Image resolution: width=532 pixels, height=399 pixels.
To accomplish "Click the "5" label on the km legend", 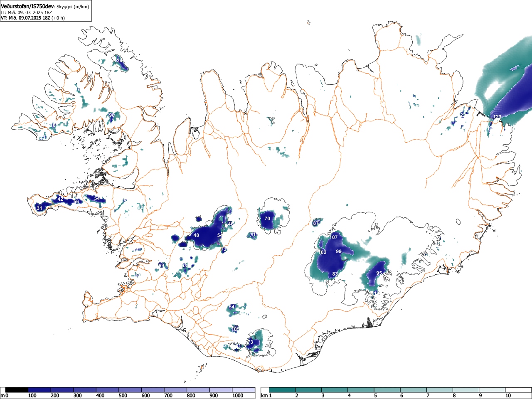I will (375, 396).
